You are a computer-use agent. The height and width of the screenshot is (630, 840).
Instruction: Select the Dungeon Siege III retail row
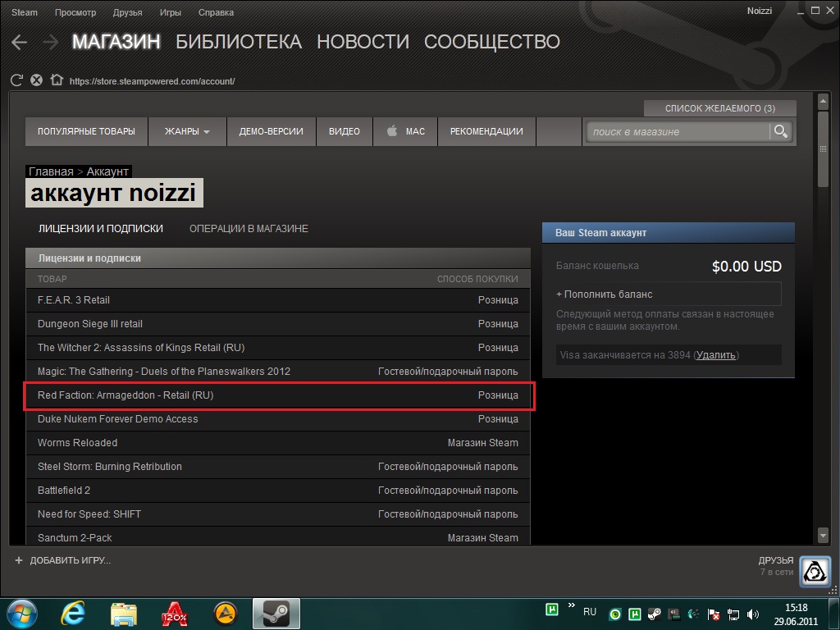point(277,323)
